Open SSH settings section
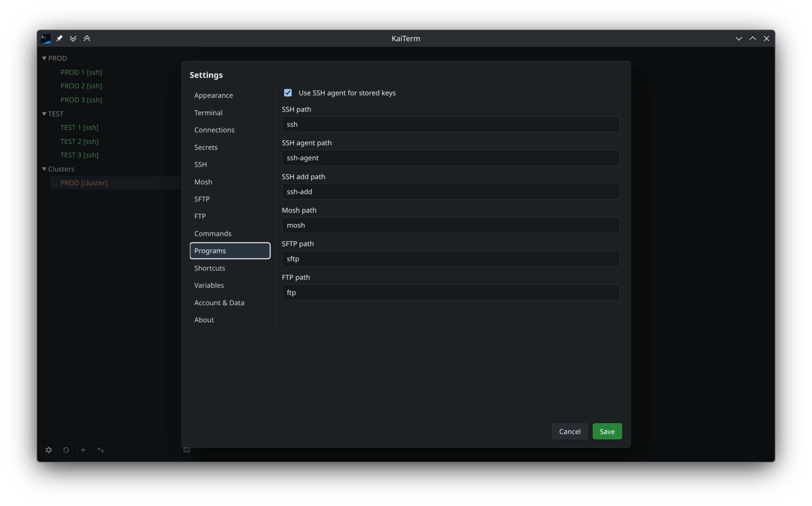Viewport: 812px width, 506px height. [x=230, y=164]
